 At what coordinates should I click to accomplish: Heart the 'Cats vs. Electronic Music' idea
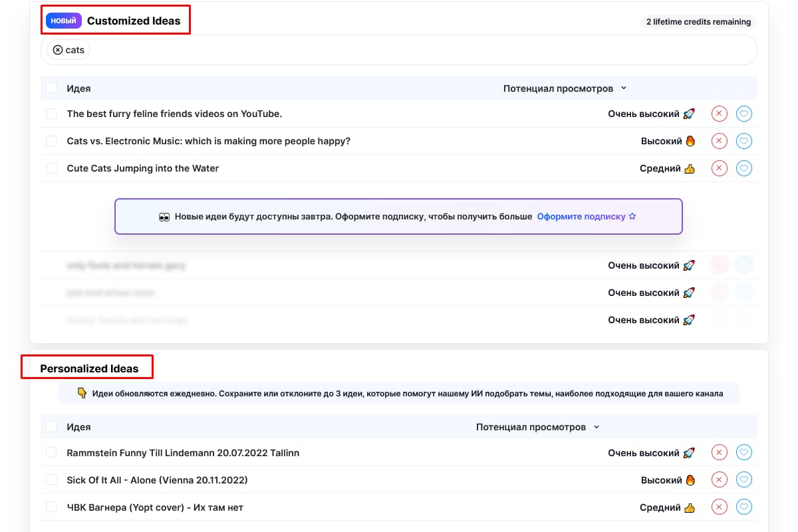(744, 141)
